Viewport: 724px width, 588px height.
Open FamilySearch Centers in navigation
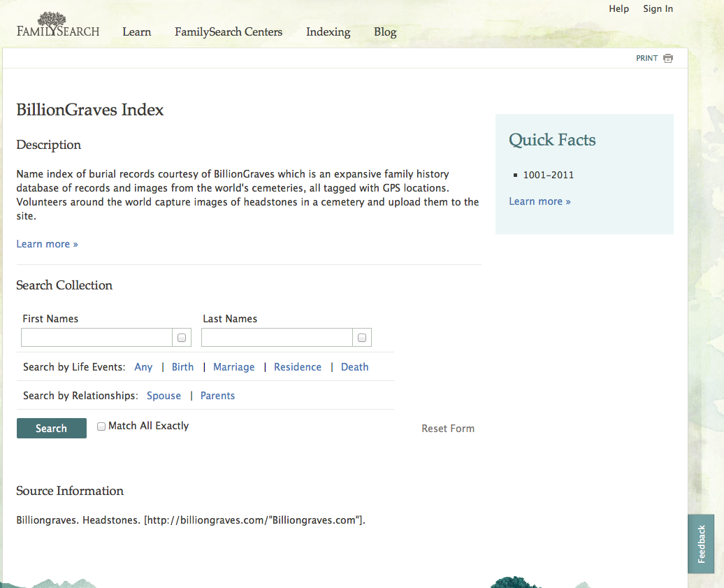click(229, 32)
